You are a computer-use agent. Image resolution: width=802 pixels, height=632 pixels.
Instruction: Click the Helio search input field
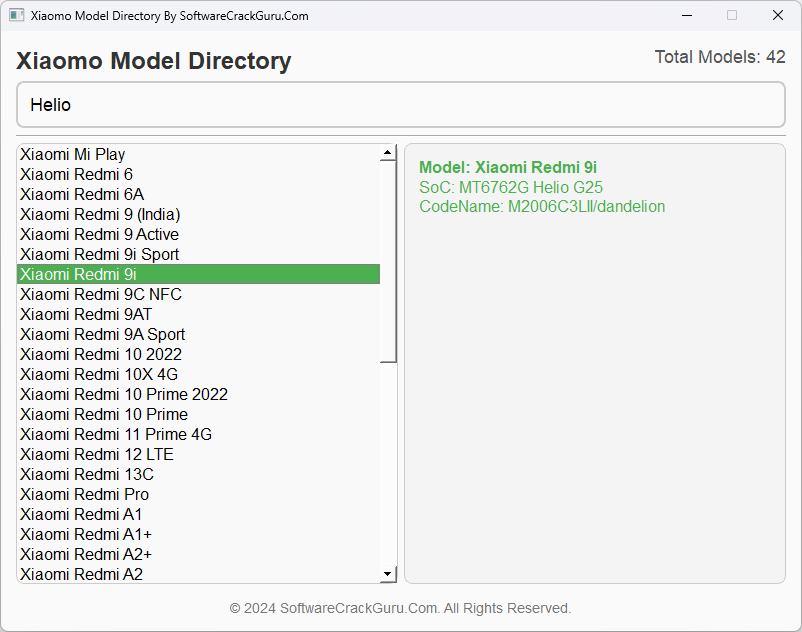pos(401,105)
